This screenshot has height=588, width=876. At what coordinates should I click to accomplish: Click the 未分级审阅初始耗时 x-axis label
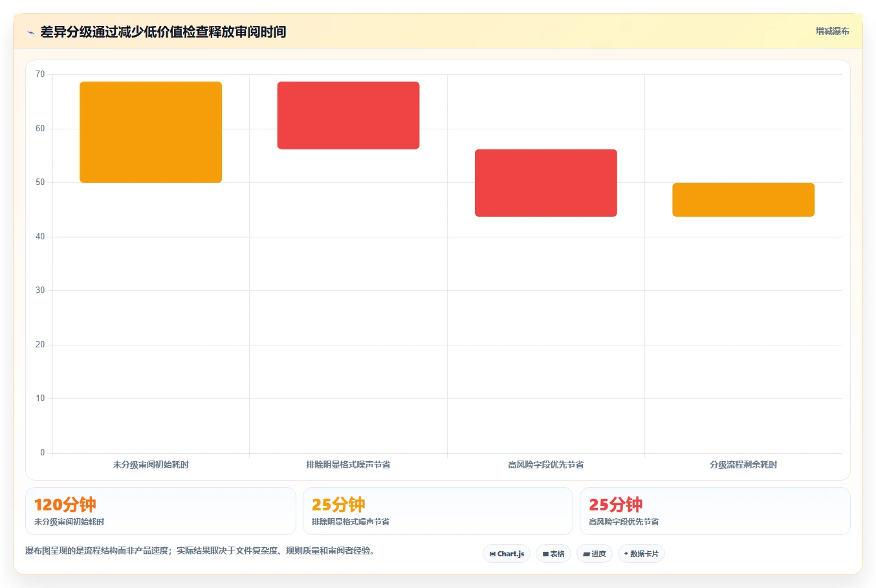click(151, 464)
